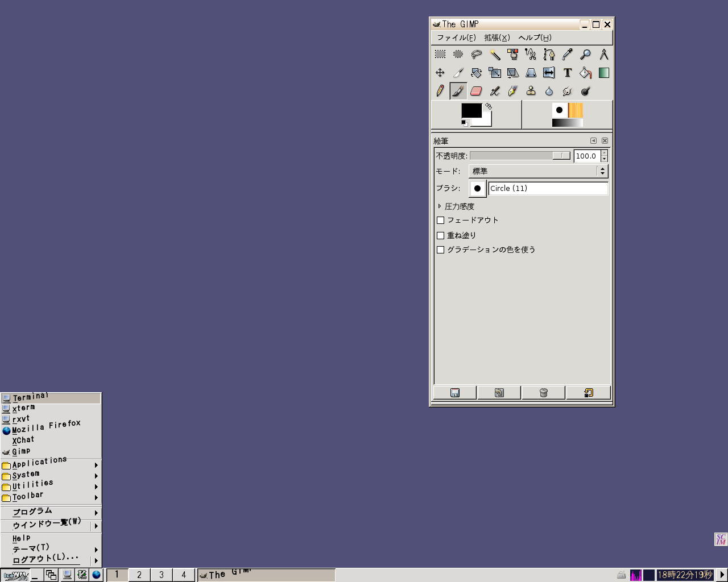
Task: Select the Move tool
Action: point(440,73)
